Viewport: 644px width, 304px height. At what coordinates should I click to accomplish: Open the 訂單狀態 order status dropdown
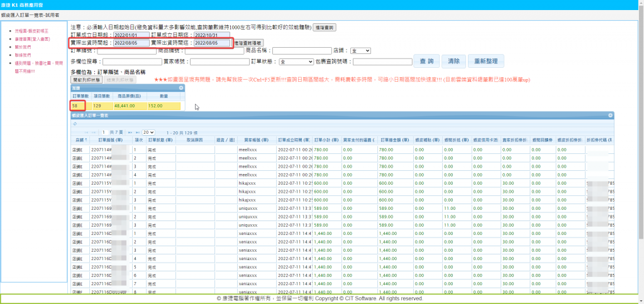pos(296,62)
